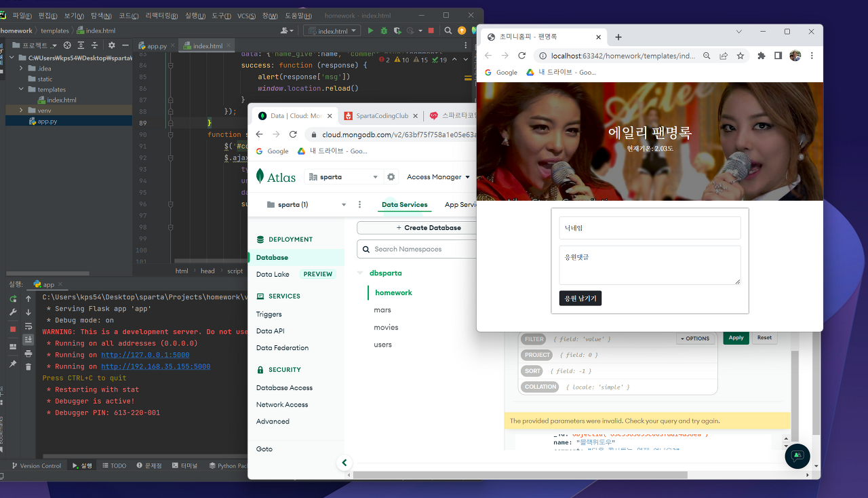Toggle scroll-to-end icon in the Run console
The image size is (868, 498).
(x=28, y=339)
